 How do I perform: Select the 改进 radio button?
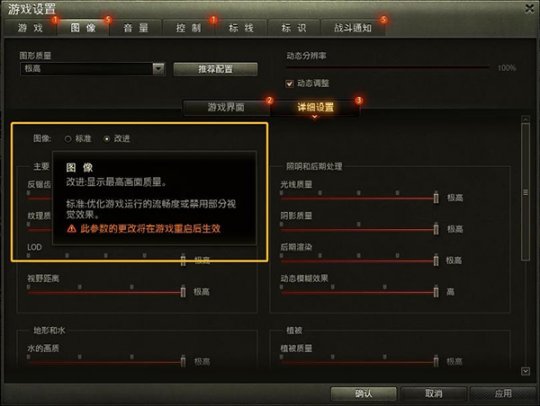(107, 139)
